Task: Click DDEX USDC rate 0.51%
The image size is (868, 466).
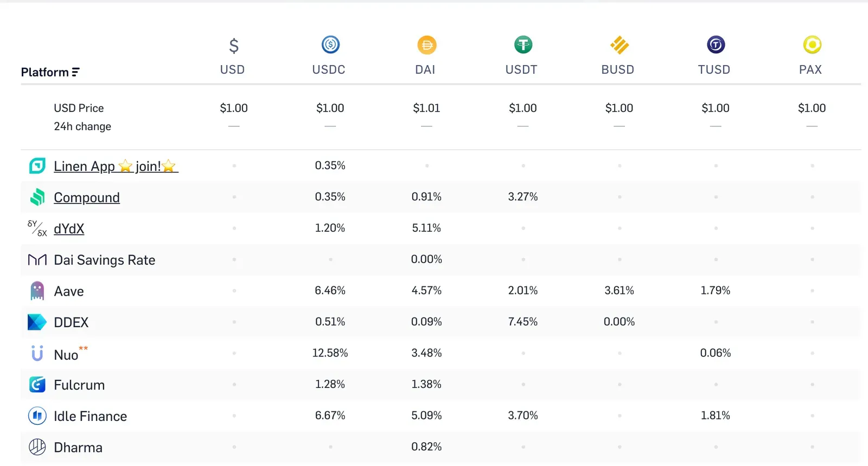Action: click(330, 322)
